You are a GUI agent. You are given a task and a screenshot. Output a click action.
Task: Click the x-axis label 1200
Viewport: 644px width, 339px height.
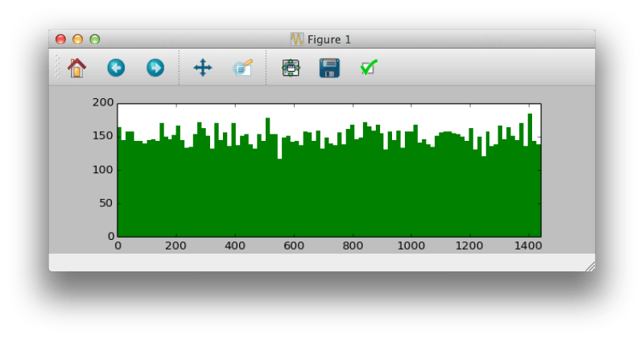tap(469, 246)
